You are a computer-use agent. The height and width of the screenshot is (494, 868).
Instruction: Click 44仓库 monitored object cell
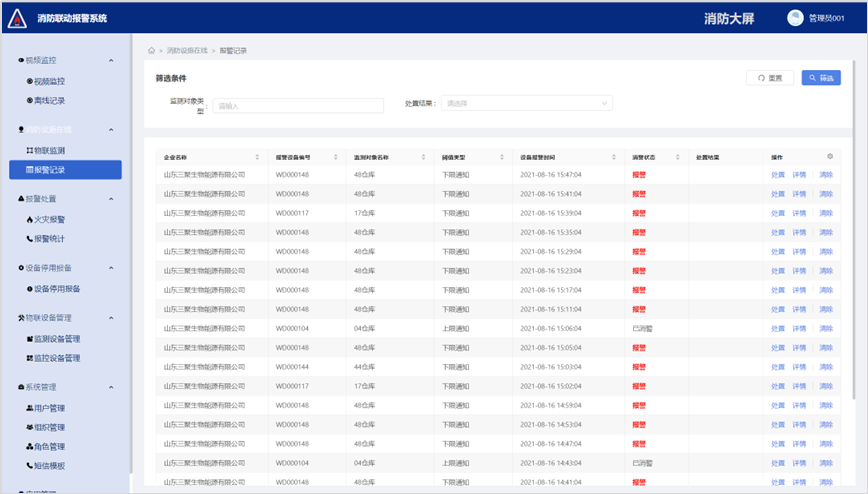tap(364, 367)
